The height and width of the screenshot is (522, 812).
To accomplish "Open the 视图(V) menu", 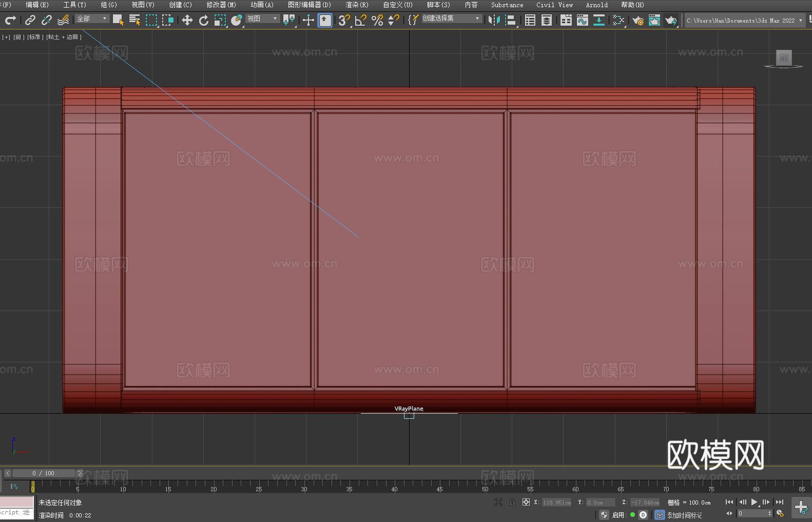I will [143, 5].
